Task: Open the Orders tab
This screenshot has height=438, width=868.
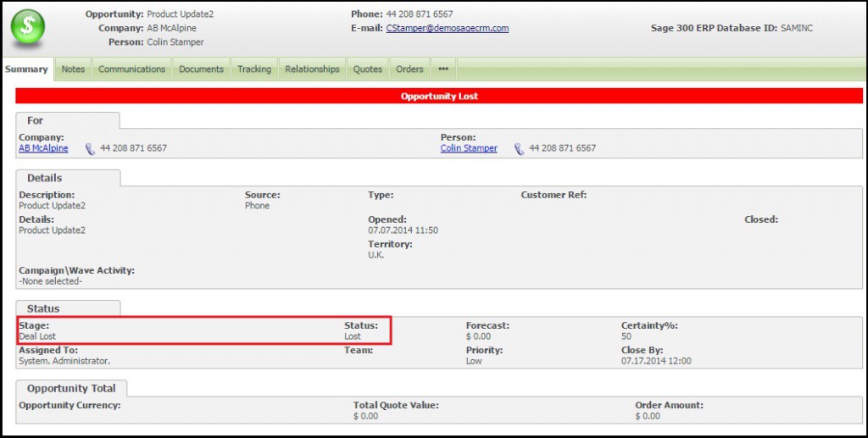Action: [409, 69]
